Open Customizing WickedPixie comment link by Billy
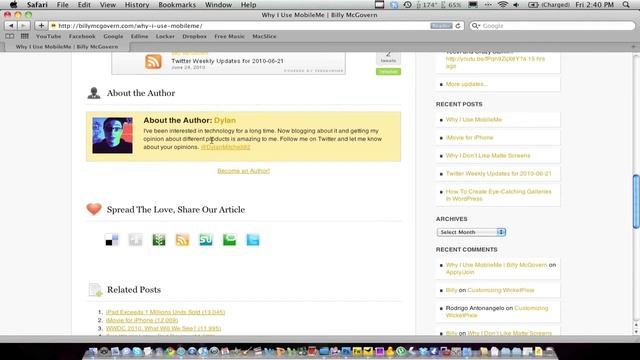The height and width of the screenshot is (360, 640). (501, 290)
